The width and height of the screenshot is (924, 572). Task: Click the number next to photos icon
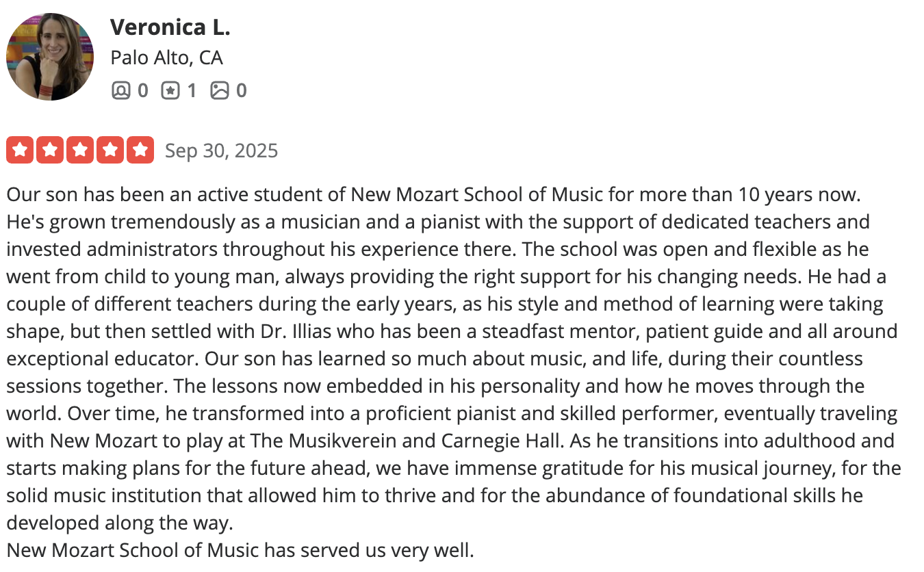[241, 90]
